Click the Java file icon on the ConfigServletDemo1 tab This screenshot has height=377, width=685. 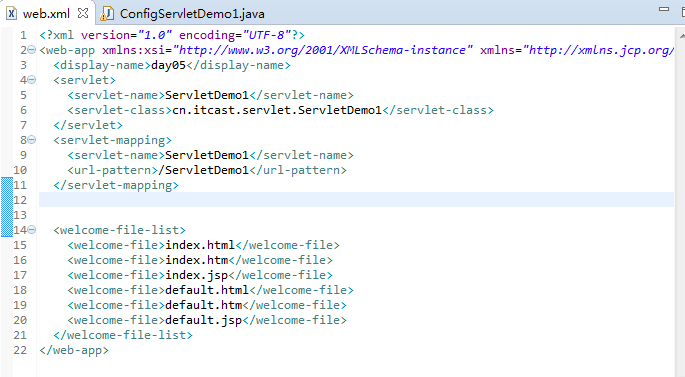(107, 14)
